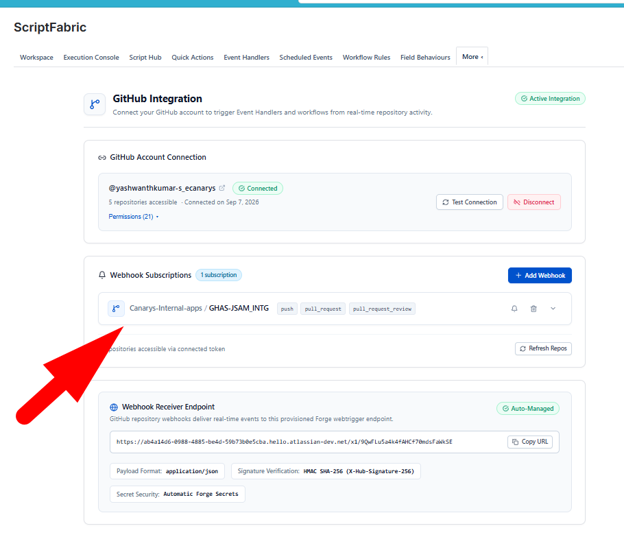Click Add Webhook button

click(540, 275)
